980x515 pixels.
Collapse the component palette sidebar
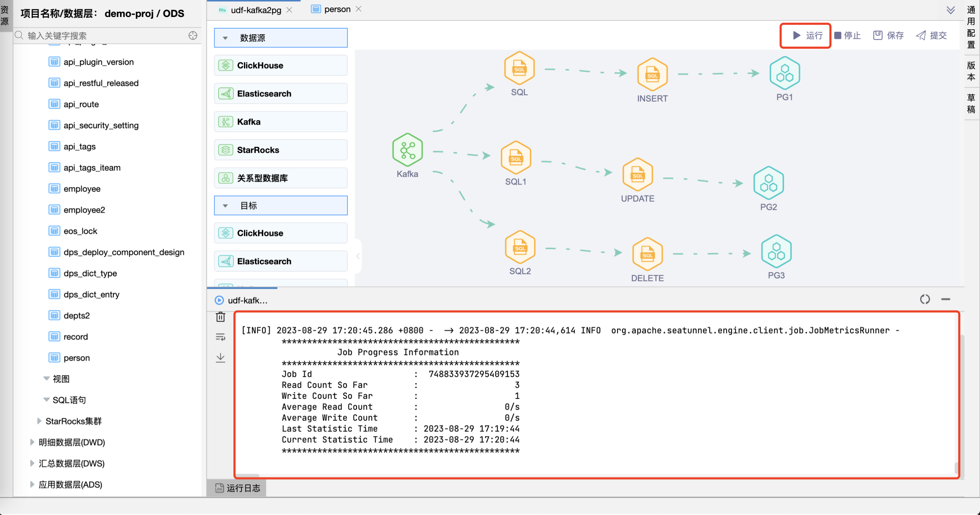[358, 256]
